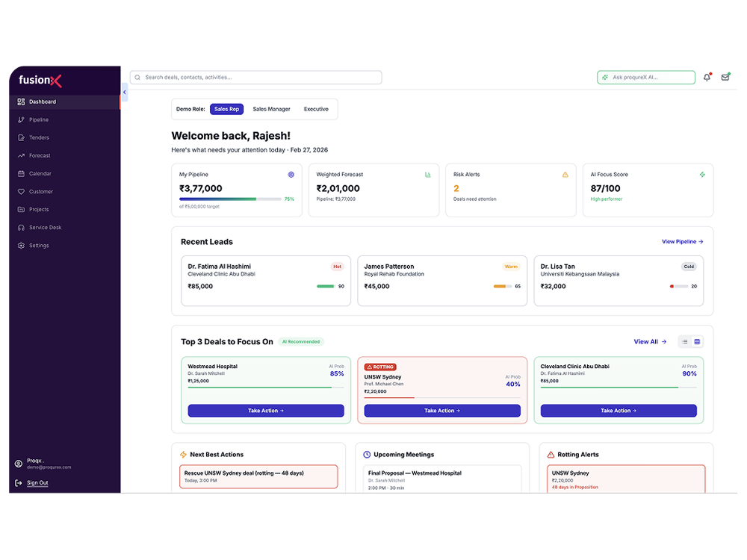
Task: Click the lightning icon on AI Focus Score card
Action: click(x=702, y=175)
